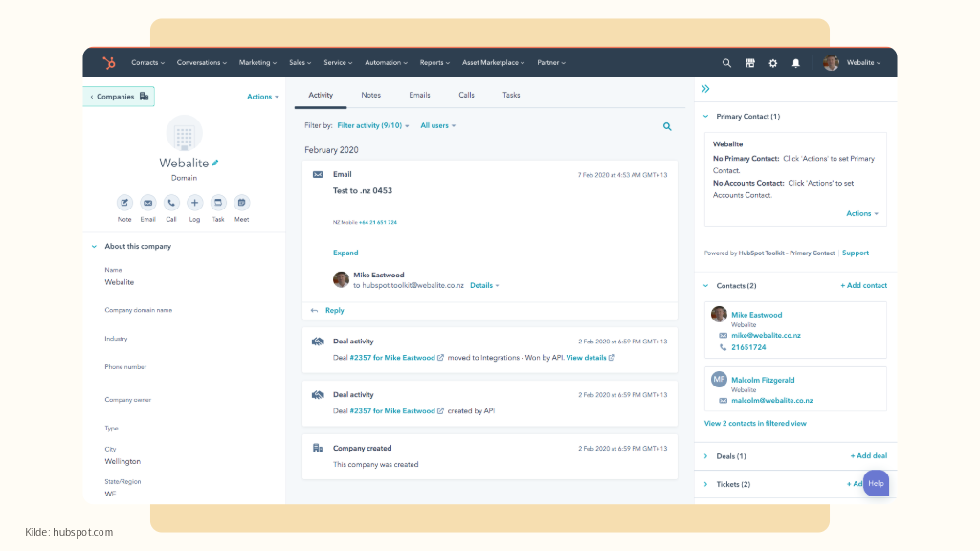Open the Reports menu
Image resolution: width=980 pixels, height=551 pixels.
point(434,63)
